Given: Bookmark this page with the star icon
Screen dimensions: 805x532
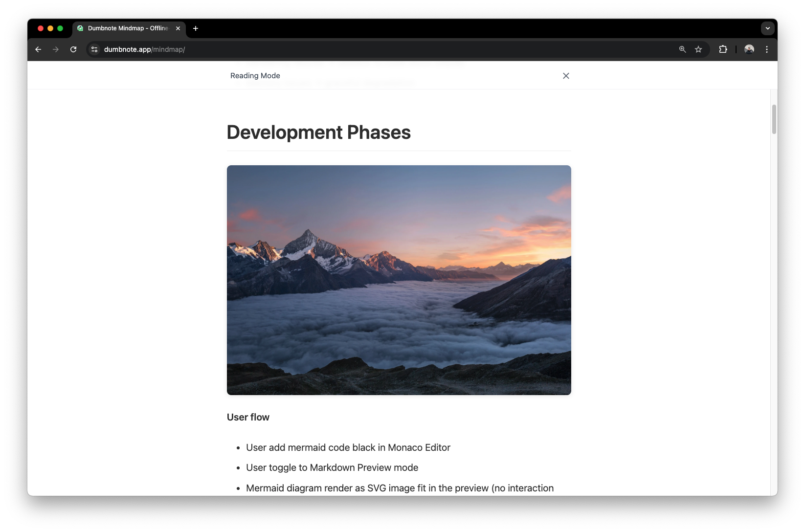Looking at the screenshot, I should [698, 49].
